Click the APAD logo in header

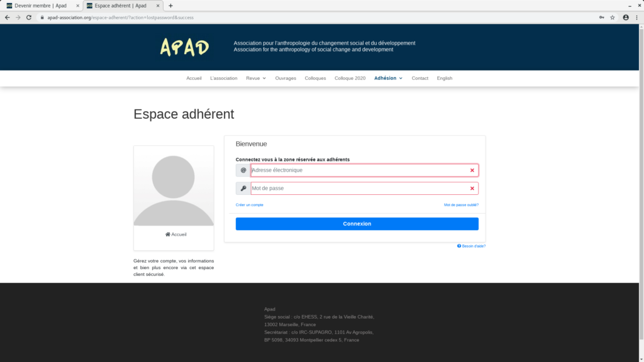tap(184, 47)
